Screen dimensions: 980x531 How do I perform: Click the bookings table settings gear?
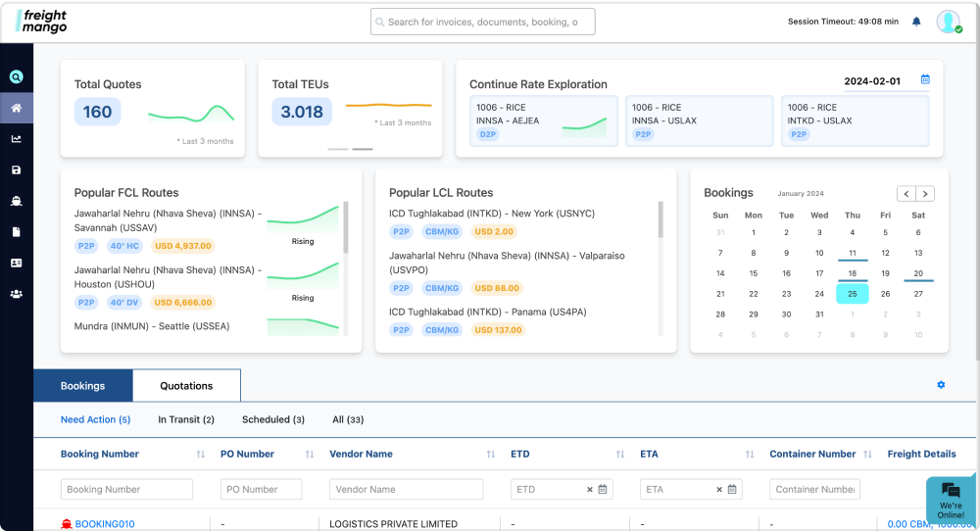[941, 385]
